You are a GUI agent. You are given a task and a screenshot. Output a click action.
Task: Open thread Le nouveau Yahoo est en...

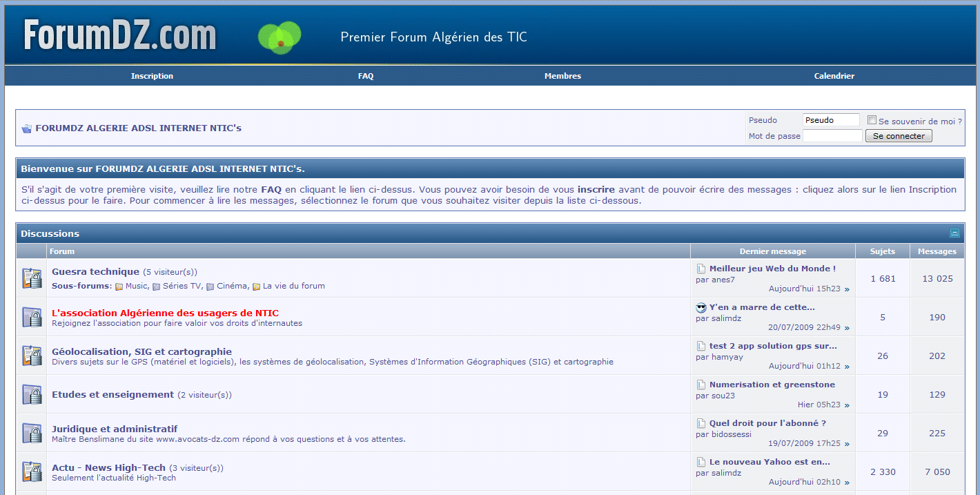[x=770, y=462]
